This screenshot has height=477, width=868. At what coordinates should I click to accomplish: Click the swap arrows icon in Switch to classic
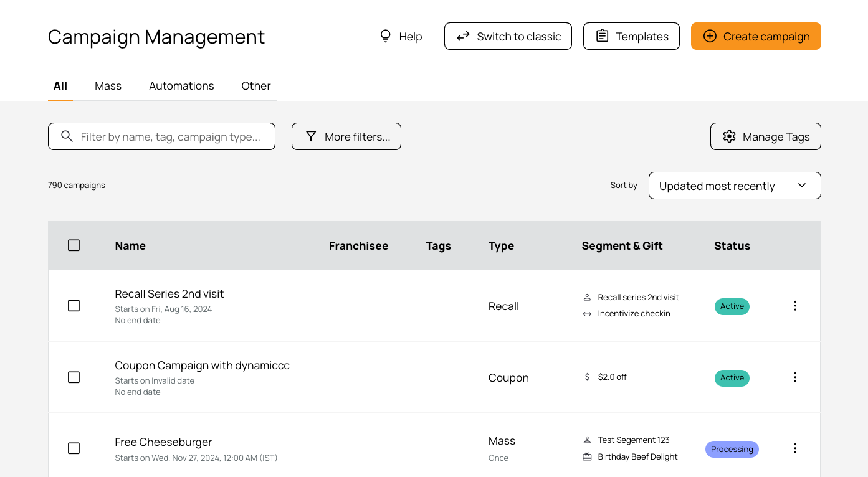pos(463,36)
